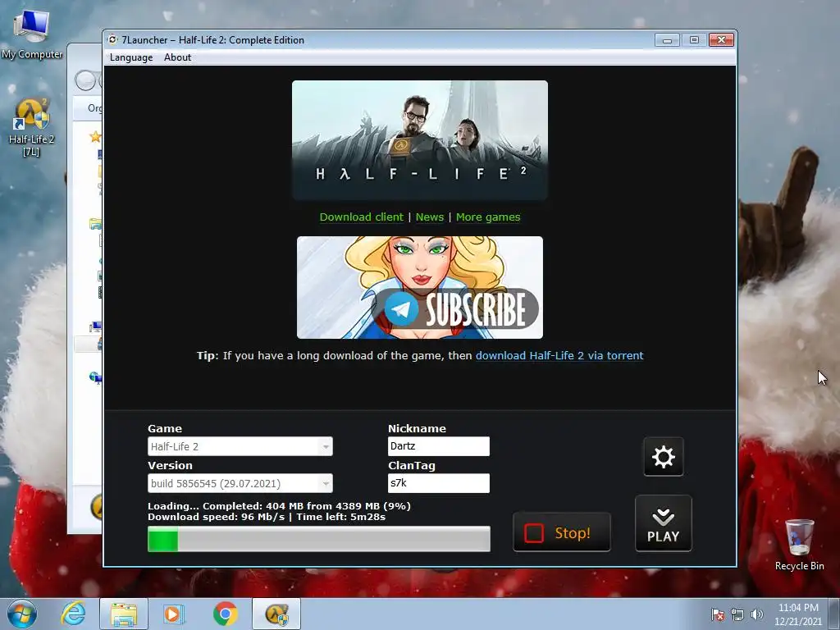Maximize the 7Launcher window
Viewport: 840px width, 630px height.
click(x=694, y=40)
